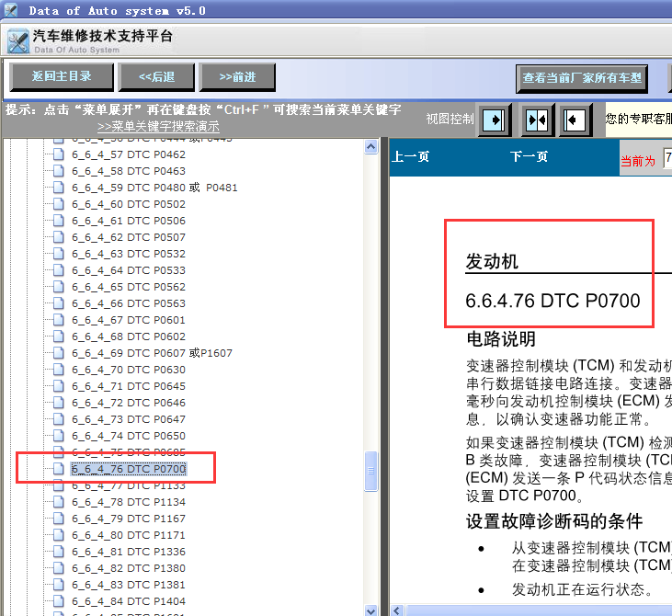Click the expand-right view control icon

495,120
